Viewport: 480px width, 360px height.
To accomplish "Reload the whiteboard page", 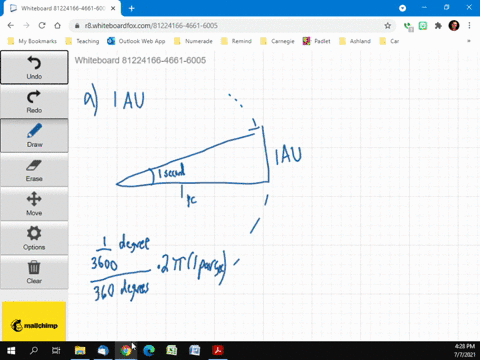I will point(42,26).
